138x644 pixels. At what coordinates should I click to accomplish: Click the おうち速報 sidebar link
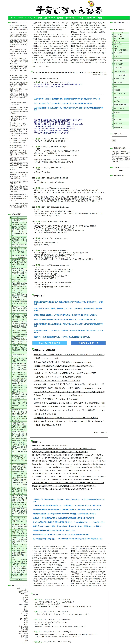pos(117,101)
